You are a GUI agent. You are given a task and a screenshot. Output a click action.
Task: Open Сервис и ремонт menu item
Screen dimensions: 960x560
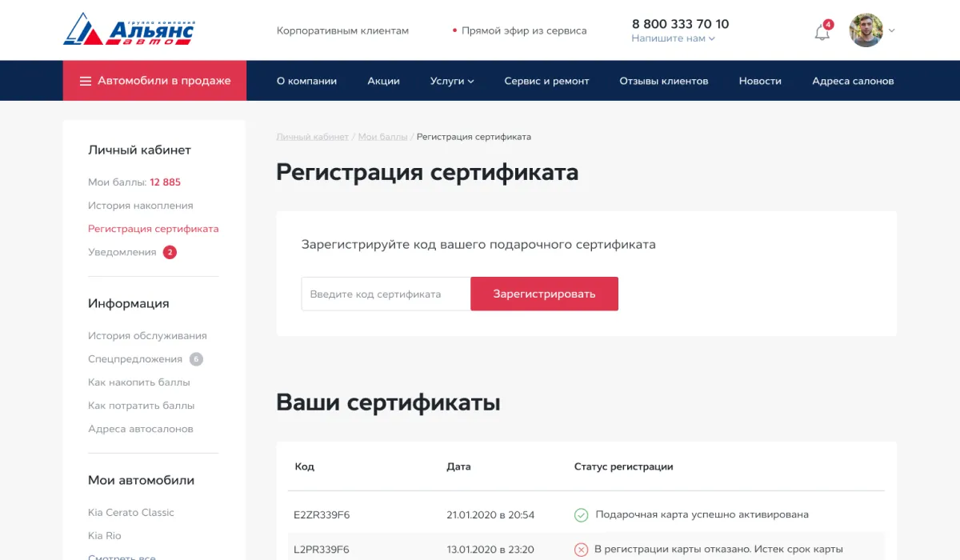546,81
